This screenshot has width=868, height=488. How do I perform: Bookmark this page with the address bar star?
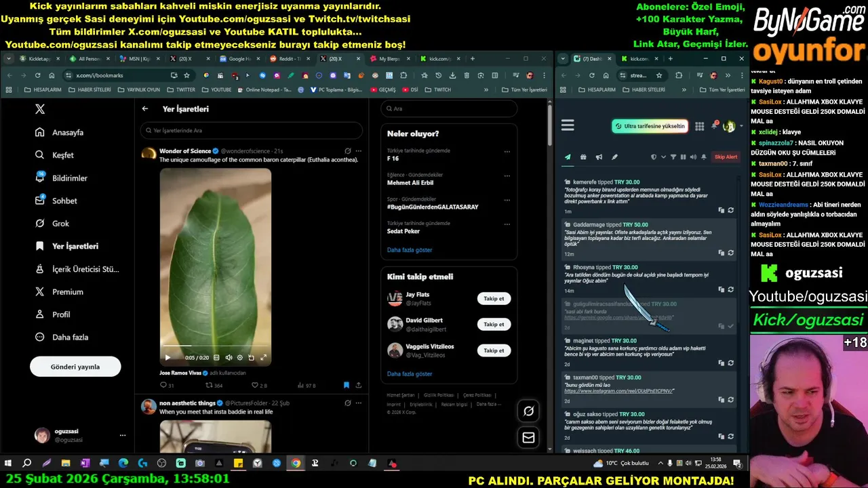(x=186, y=75)
